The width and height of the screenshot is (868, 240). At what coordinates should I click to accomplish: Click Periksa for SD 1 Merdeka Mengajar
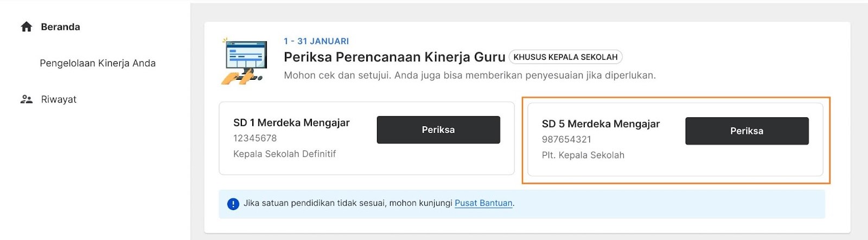pyautogui.click(x=438, y=130)
